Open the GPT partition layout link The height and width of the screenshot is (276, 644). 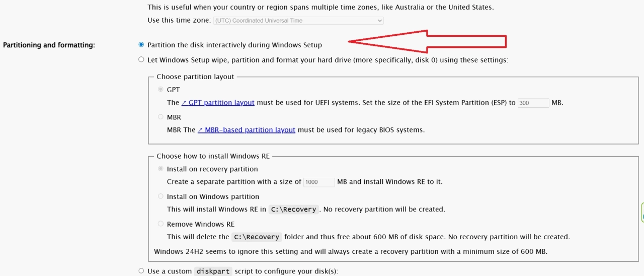(x=218, y=103)
